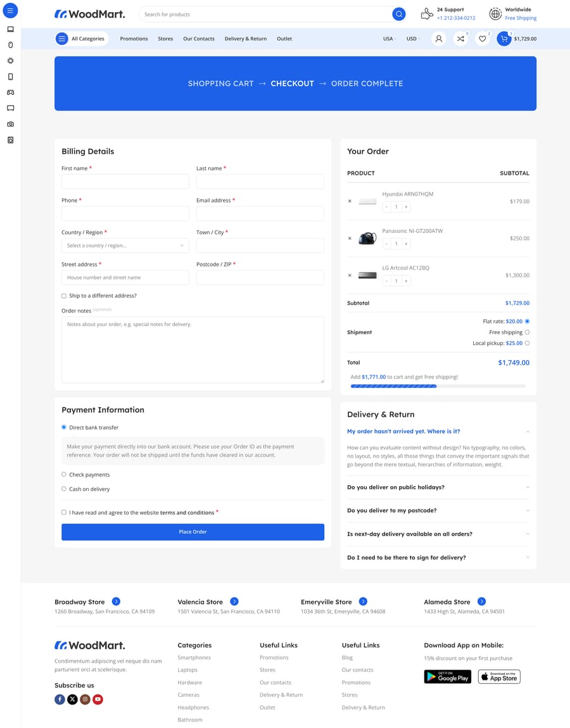This screenshot has height=728, width=570.
Task: Open Stores in top navigation
Action: [x=165, y=39]
